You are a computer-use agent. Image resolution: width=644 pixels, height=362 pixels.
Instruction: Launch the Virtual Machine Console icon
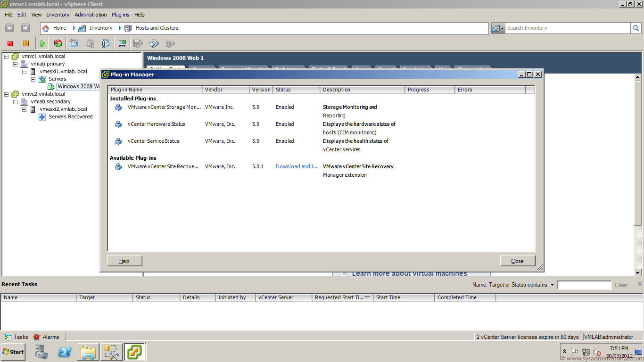point(122,43)
